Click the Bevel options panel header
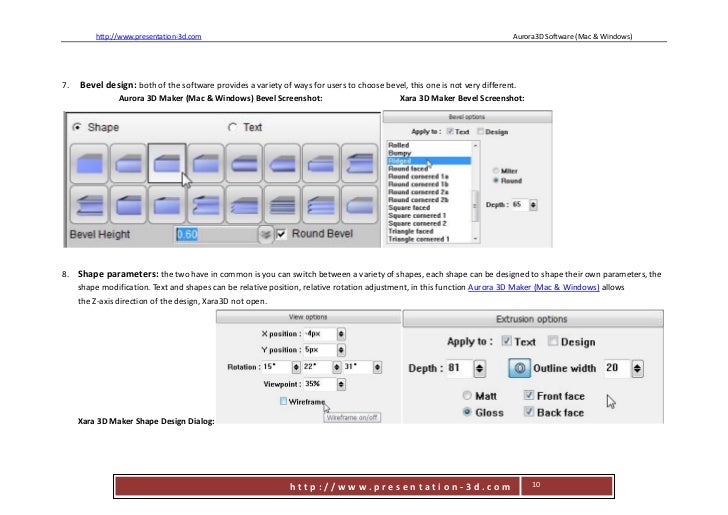 pyautogui.click(x=467, y=117)
